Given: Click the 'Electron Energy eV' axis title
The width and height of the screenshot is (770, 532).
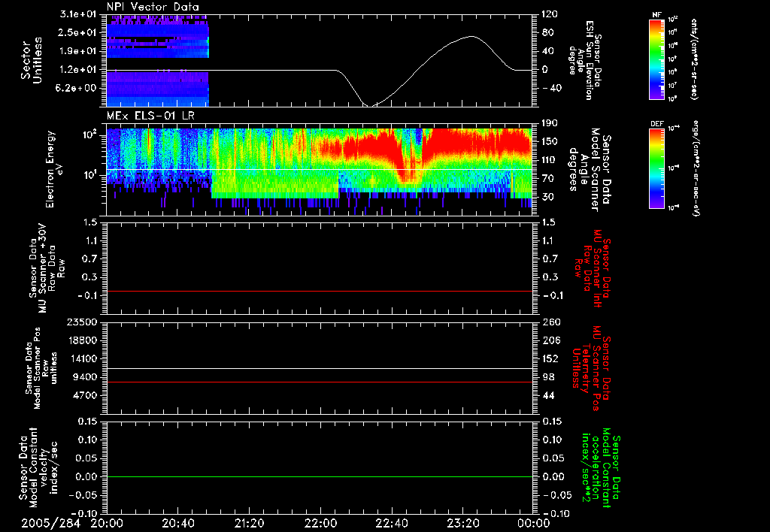Looking at the screenshot, I should point(56,169).
